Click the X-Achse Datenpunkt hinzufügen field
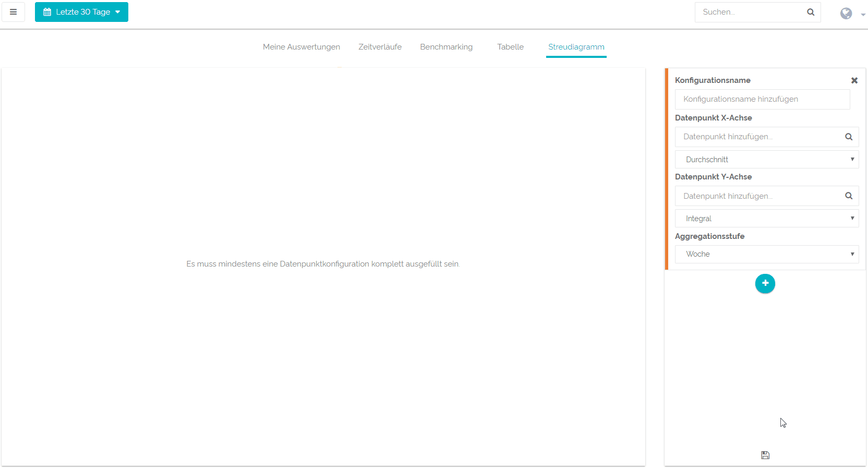This screenshot has width=868, height=470. (x=759, y=137)
